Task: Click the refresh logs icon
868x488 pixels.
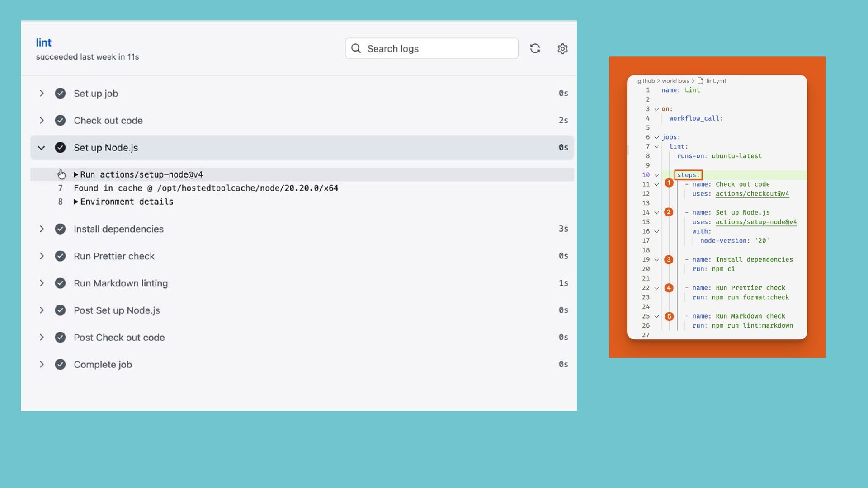Action: pos(535,48)
